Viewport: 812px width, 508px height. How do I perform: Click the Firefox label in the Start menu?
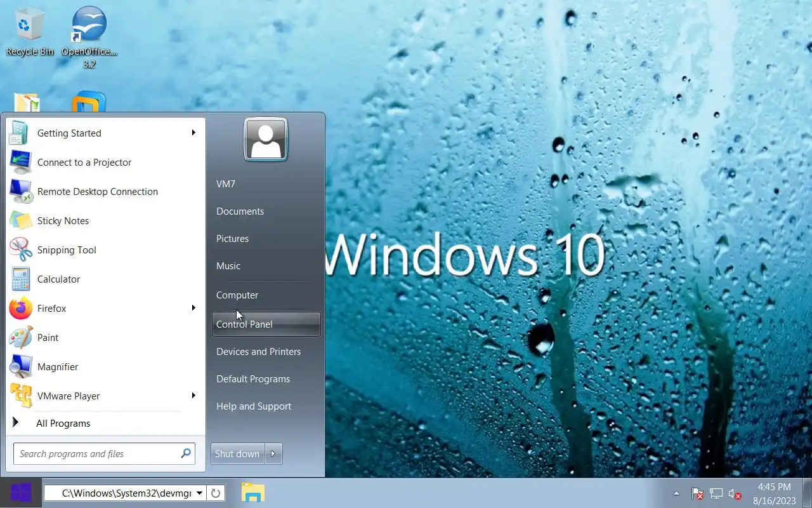click(51, 308)
